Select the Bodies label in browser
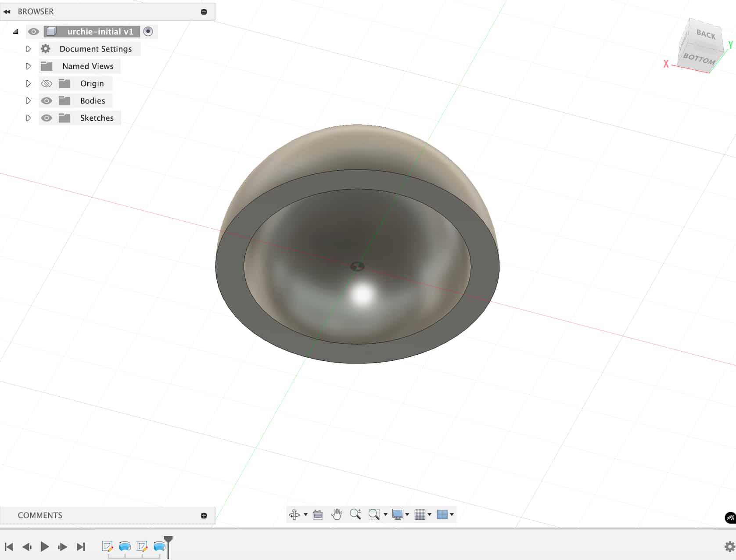 pyautogui.click(x=93, y=101)
